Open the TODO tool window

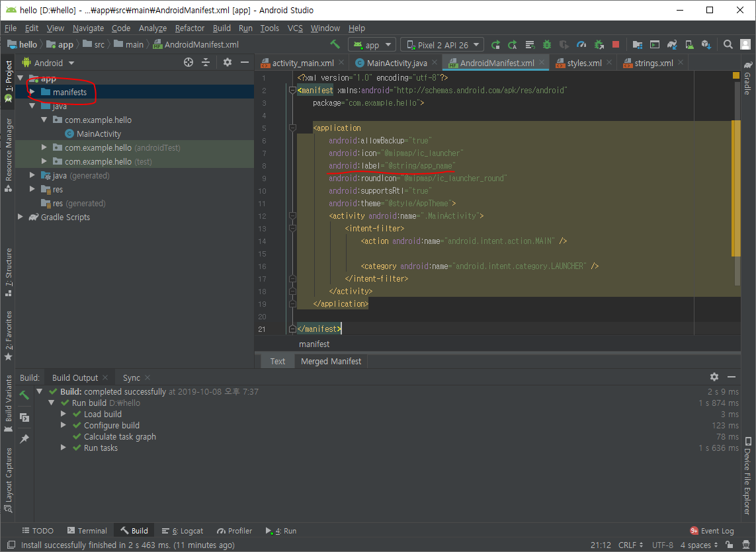[38, 530]
